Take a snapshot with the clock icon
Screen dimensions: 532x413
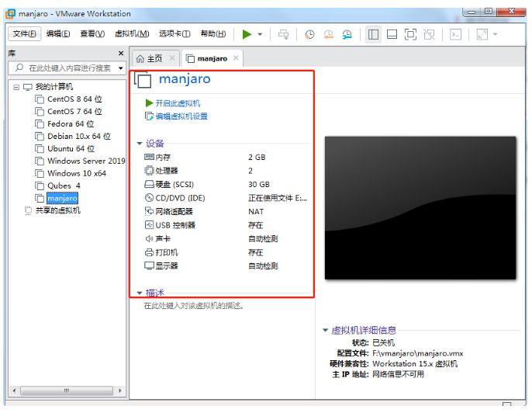coord(309,34)
